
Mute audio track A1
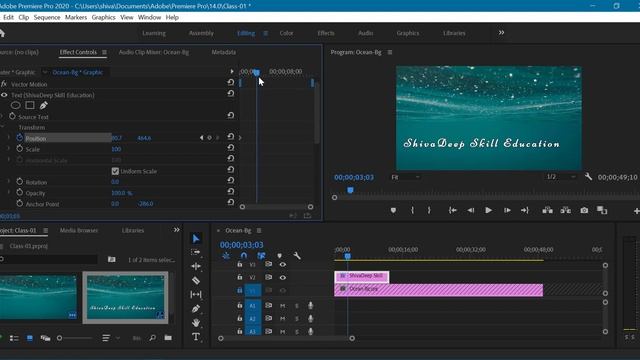[282, 306]
